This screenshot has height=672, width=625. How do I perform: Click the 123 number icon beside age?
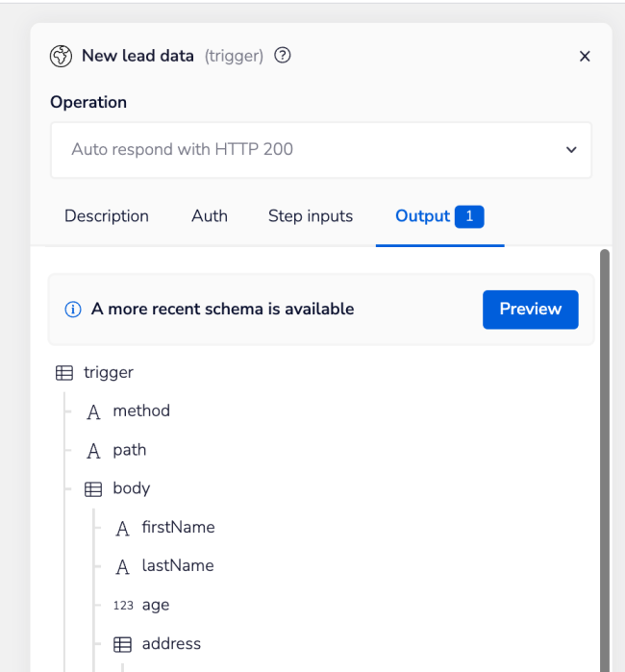click(122, 606)
